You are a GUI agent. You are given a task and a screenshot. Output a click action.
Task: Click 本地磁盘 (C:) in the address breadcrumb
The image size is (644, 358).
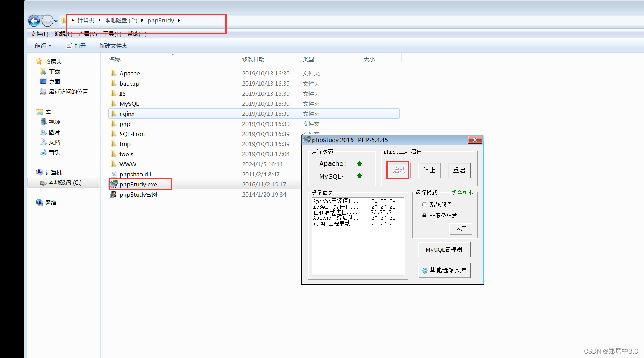[x=121, y=21]
